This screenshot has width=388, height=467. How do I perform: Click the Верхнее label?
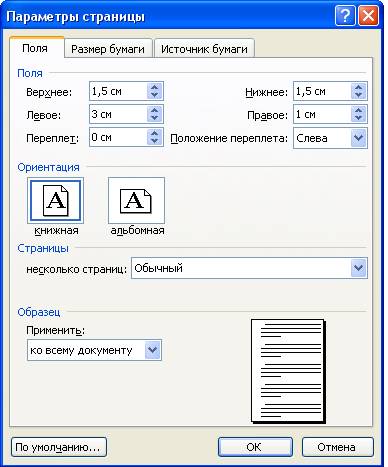tap(49, 92)
